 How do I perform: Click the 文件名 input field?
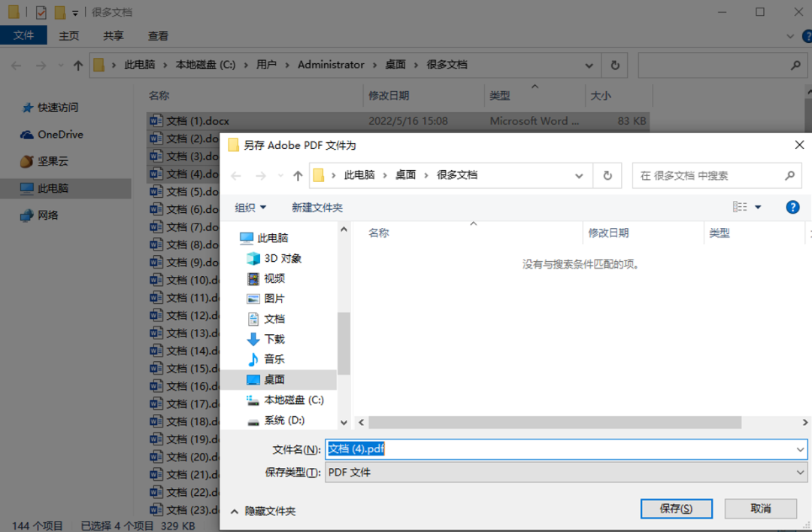tap(566, 449)
